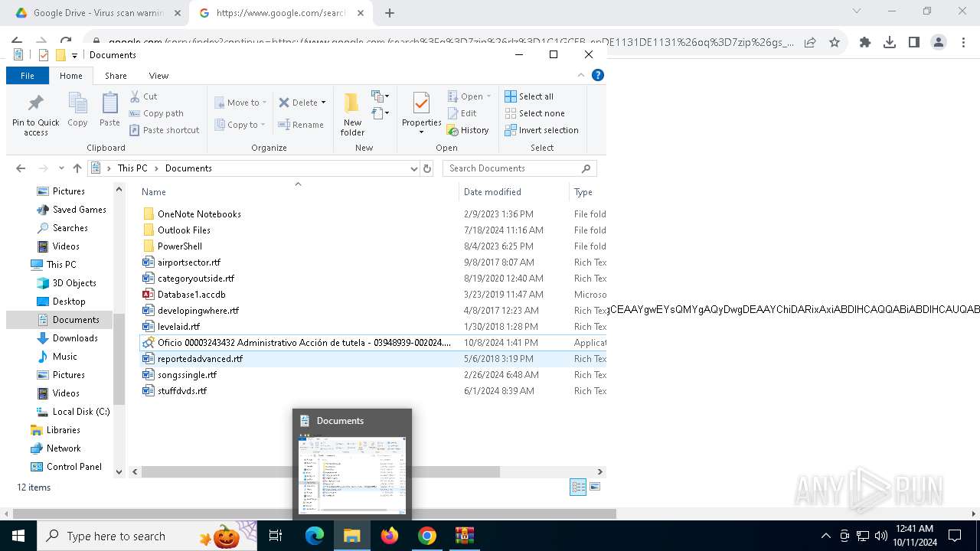The height and width of the screenshot is (551, 980).
Task: Switch to Large icons view layout
Action: click(x=595, y=487)
